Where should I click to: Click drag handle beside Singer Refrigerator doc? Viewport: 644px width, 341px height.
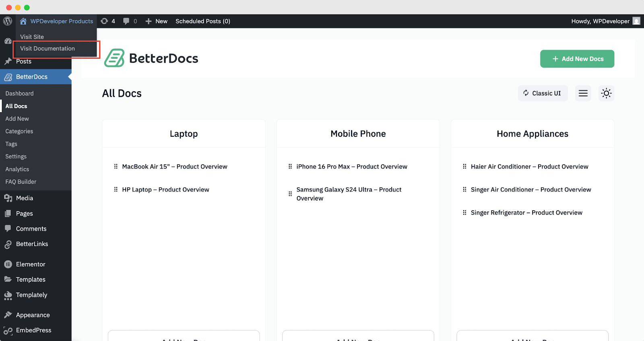(x=464, y=213)
